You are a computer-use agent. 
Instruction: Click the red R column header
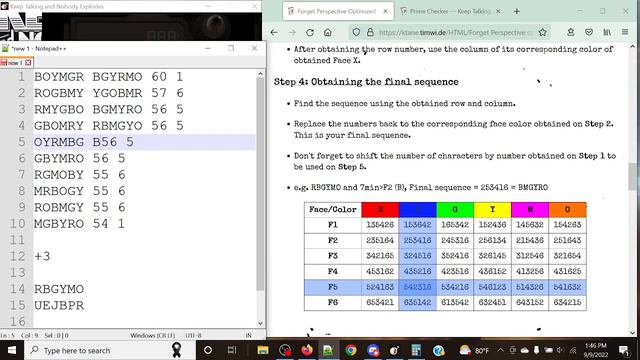point(380,210)
